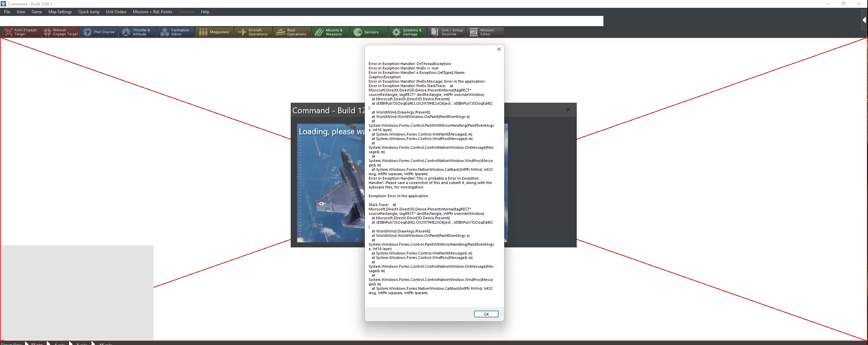Click the 'Command - Build 12' splash title
The width and height of the screenshot is (868, 345).
(328, 110)
